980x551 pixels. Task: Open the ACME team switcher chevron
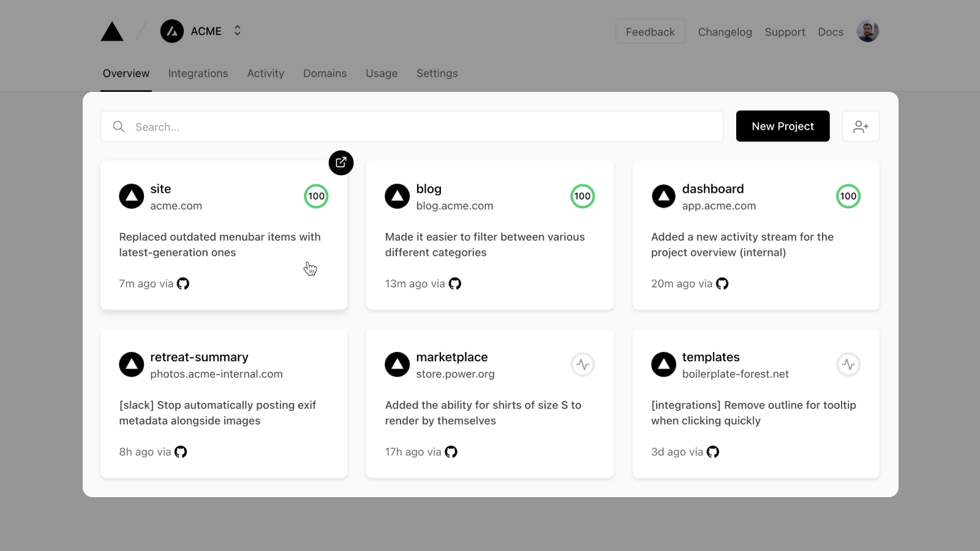coord(236,31)
